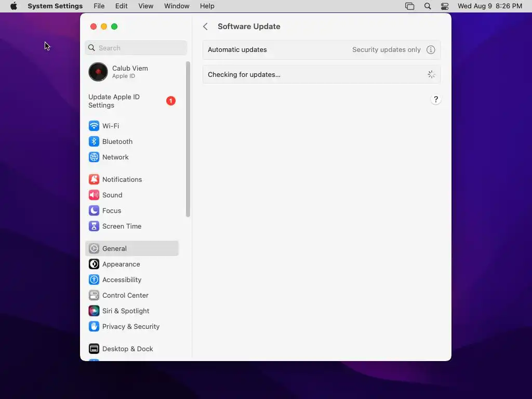Open the help question mark button

coord(436,99)
